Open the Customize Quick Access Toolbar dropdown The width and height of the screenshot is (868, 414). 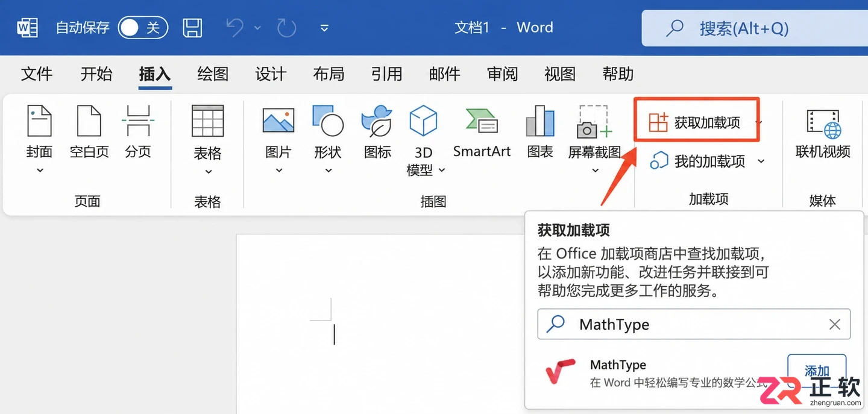click(x=324, y=28)
